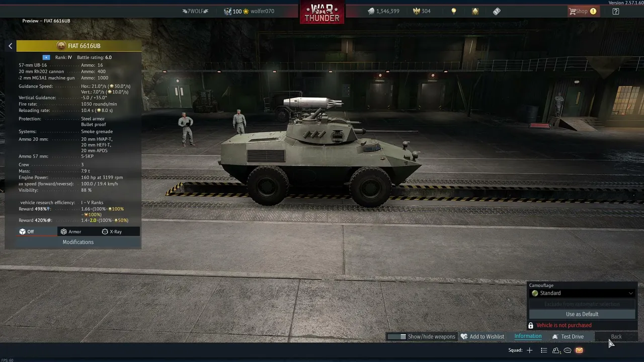Viewport: 644px width, 362px height.
Task: Add a squad member with the plus icon
Action: tap(529, 350)
